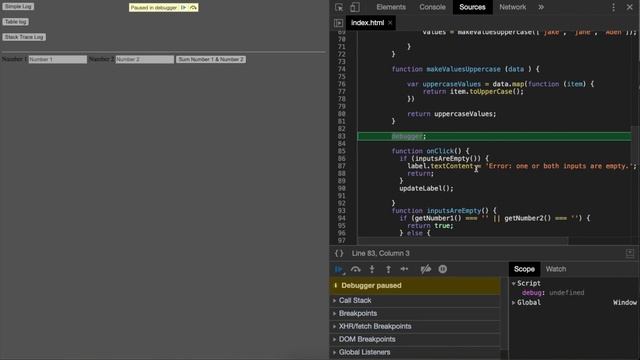Click the onClick function name in code
Viewport: 640px width, 360px height.
click(440, 151)
